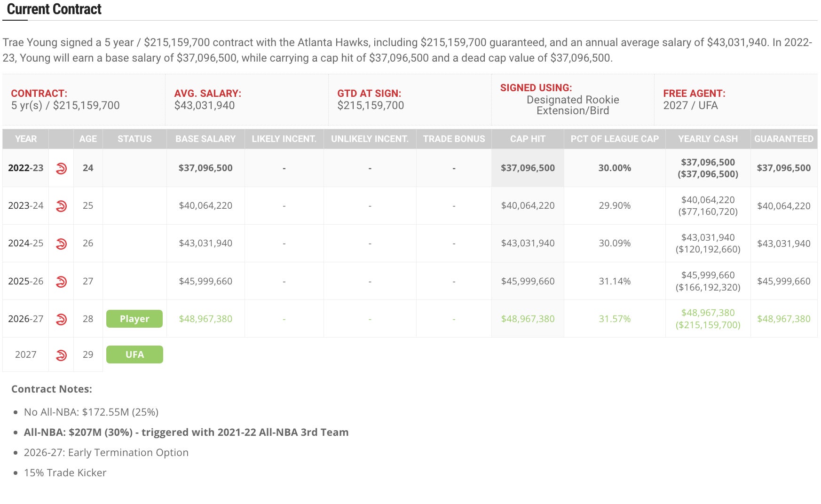Click the Hawks logo in the 2025-26 row
Screen dimensions: 821x504
tap(61, 281)
